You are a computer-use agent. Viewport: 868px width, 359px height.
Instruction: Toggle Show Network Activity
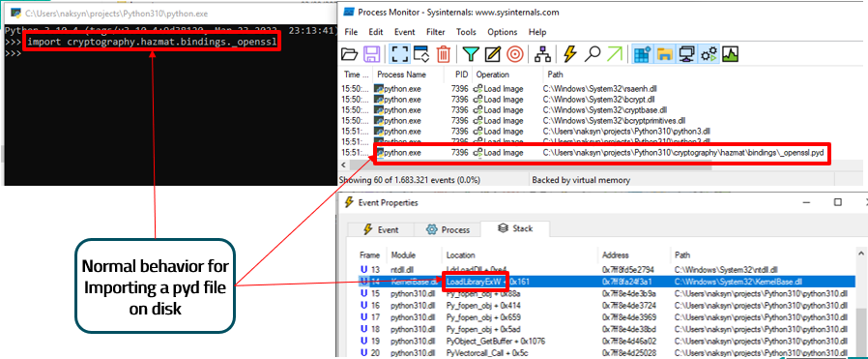pos(687,54)
